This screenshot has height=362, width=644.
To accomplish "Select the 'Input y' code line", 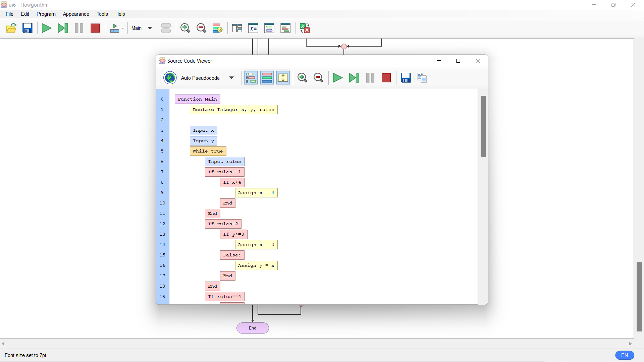I will (203, 141).
